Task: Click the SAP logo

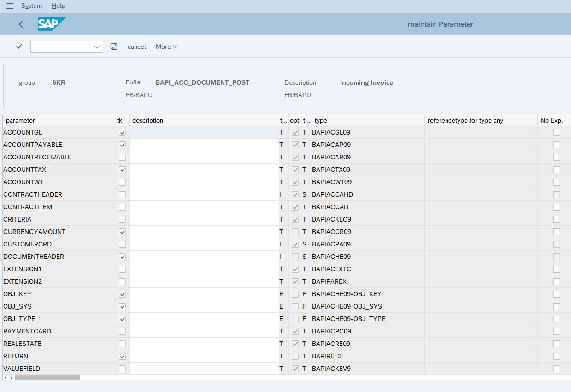Action: pyautogui.click(x=52, y=24)
